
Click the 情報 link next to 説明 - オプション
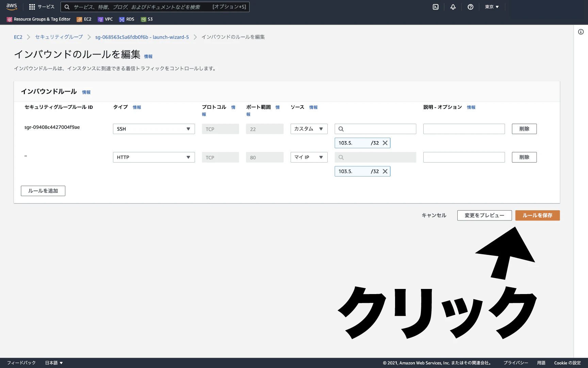[471, 107]
